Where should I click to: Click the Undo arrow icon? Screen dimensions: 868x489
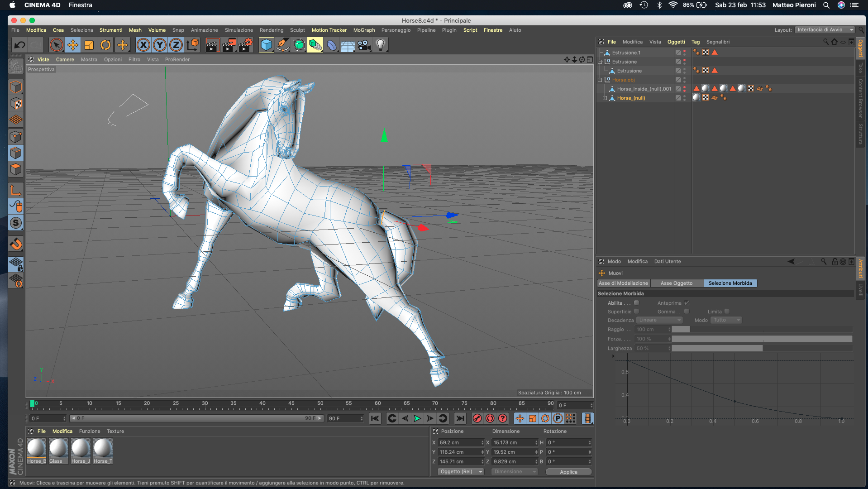click(19, 45)
